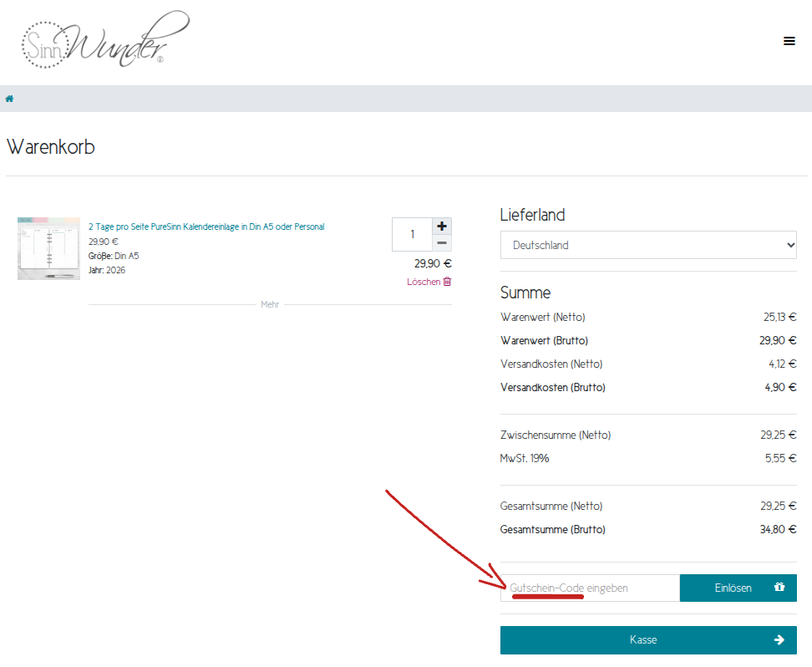812x667 pixels.
Task: Focus the Gutschein-Code input field
Action: click(x=590, y=588)
